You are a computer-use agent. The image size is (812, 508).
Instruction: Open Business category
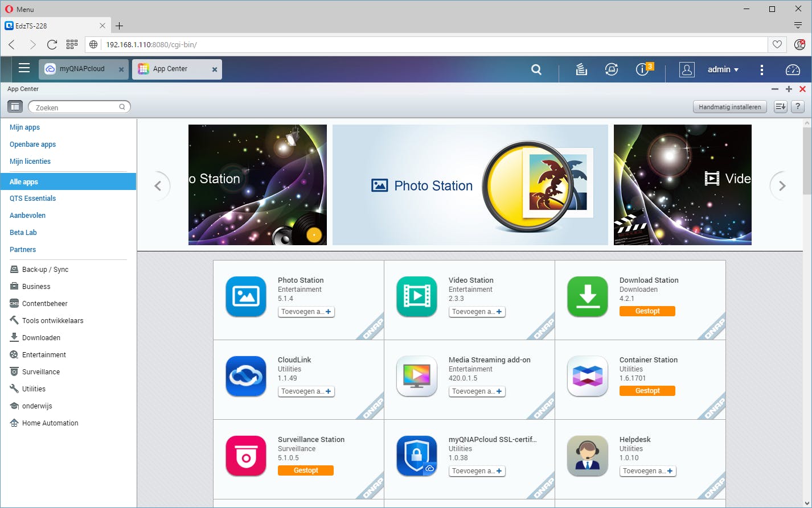click(36, 287)
